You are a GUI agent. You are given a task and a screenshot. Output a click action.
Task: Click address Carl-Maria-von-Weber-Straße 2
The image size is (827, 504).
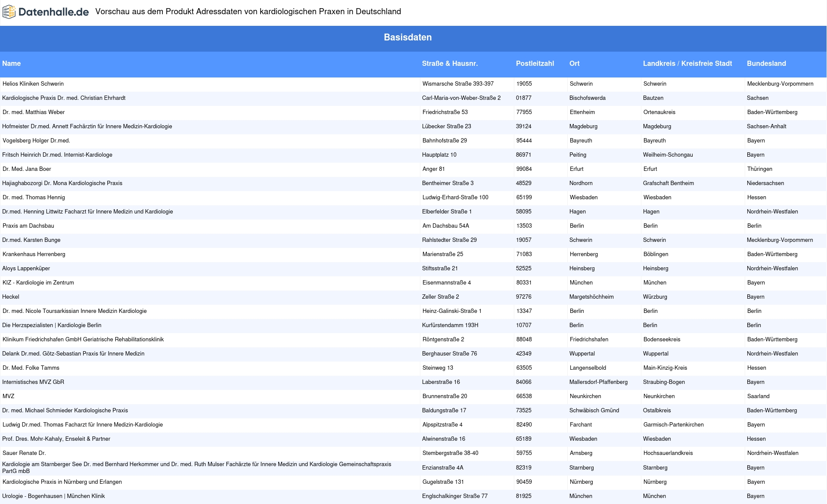tap(461, 98)
